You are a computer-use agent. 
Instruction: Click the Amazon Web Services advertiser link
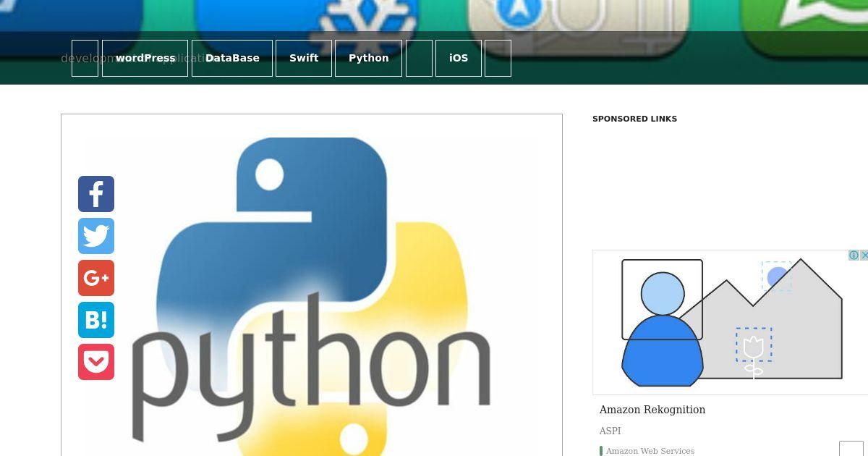pos(650,451)
